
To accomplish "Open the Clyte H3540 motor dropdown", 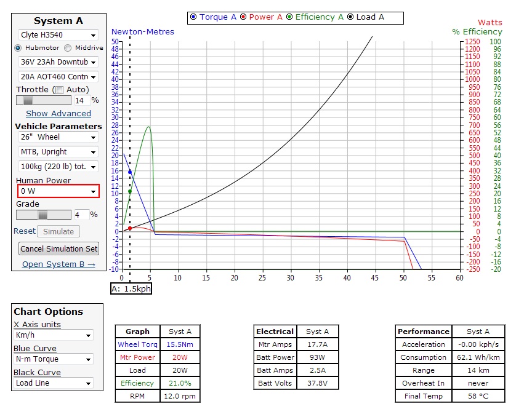I will pos(58,35).
